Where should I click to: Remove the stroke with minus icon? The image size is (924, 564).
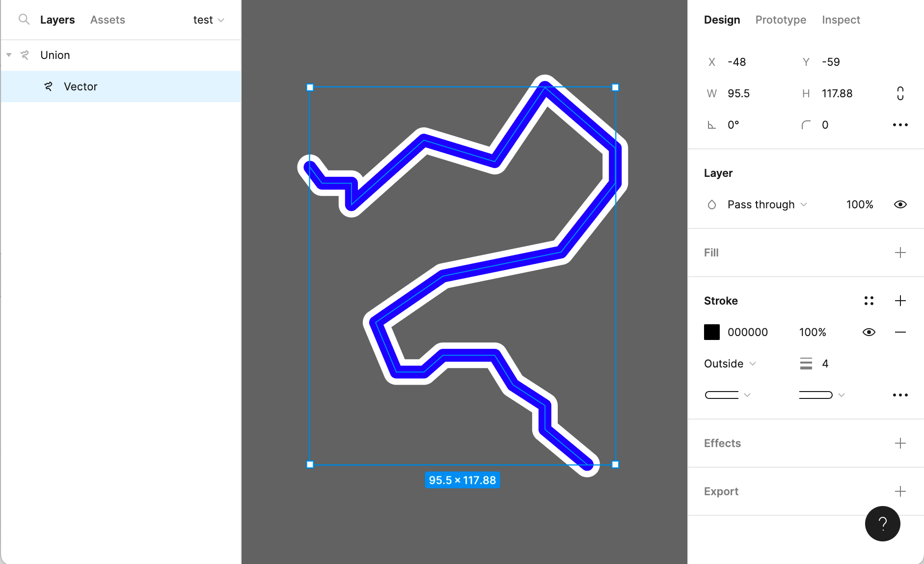pyautogui.click(x=900, y=332)
